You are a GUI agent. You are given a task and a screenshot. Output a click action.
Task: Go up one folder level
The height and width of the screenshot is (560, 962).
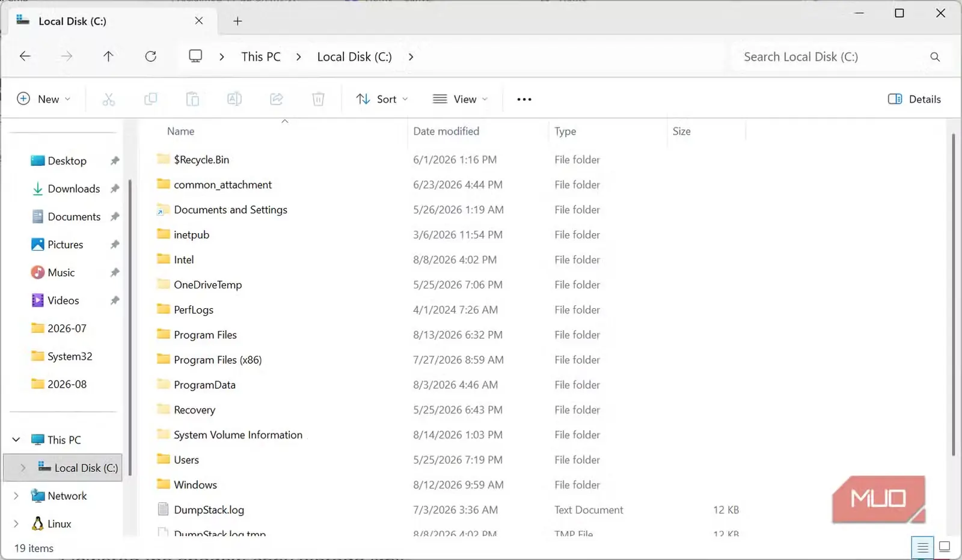(108, 56)
